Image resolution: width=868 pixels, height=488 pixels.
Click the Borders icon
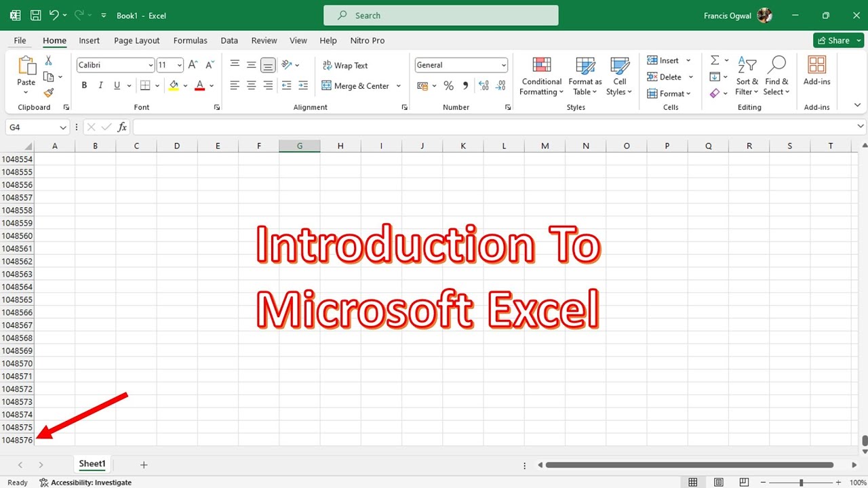[145, 85]
